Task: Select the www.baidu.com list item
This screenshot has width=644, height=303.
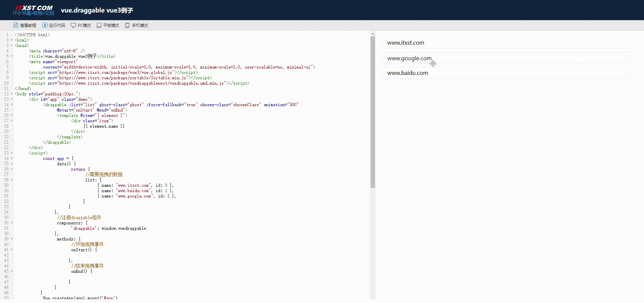Action: pyautogui.click(x=506, y=73)
